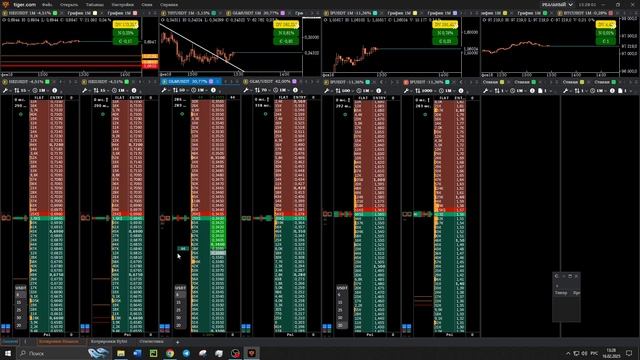
Task: Click info icon in IPUSDT scale 500 order book
Action: click(378, 90)
